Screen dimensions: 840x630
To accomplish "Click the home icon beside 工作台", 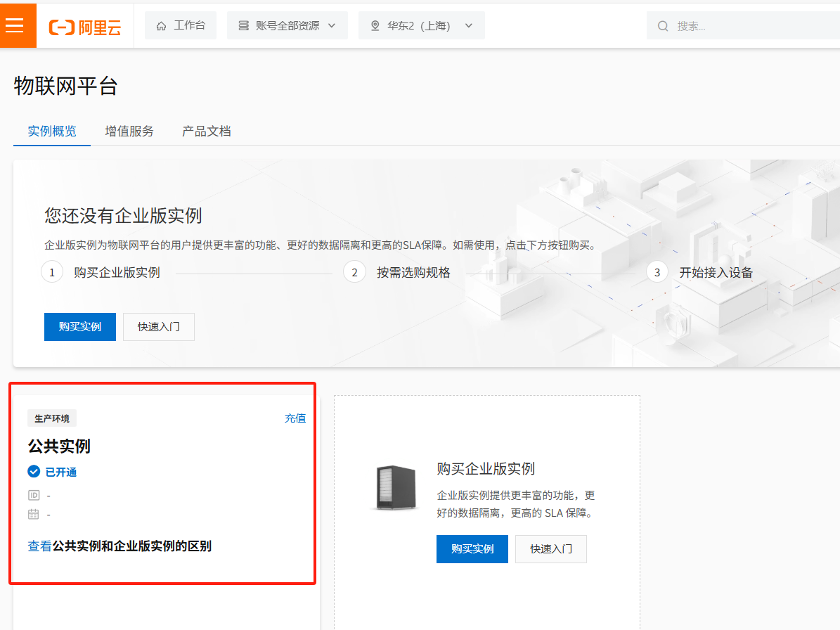I will [161, 26].
